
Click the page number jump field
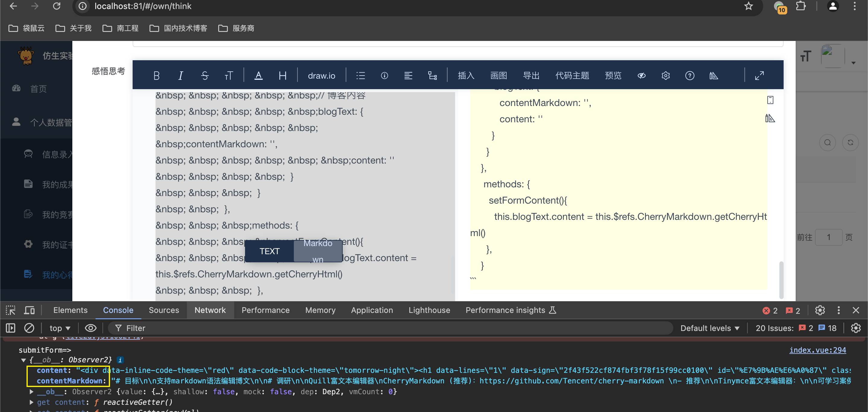pos(829,237)
